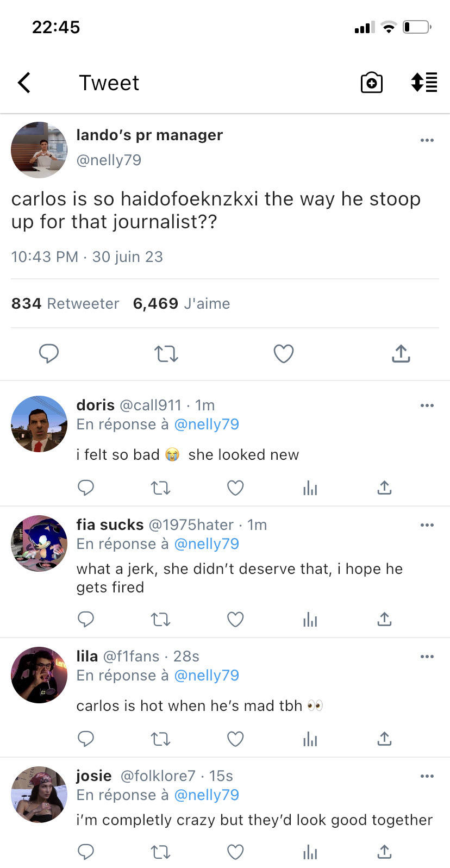Share the main tweet by nelly79
The width and height of the screenshot is (450, 868).
(401, 354)
